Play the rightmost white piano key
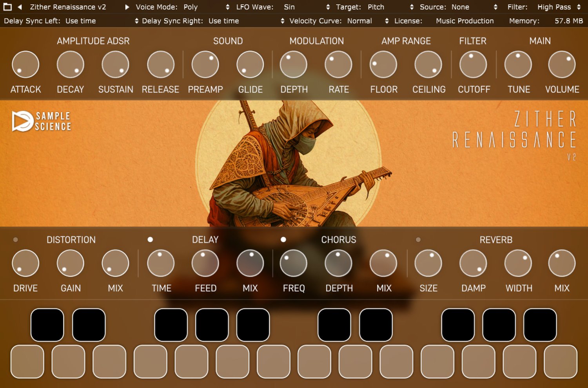The height and width of the screenshot is (388, 588). click(x=561, y=362)
